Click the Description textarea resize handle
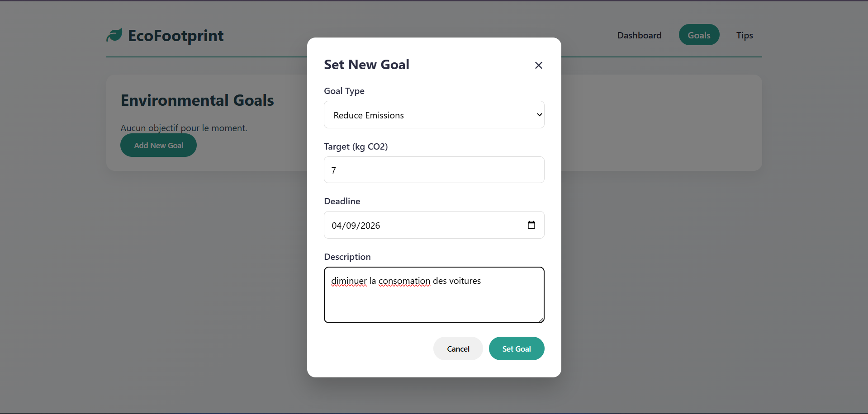The image size is (868, 414). (x=541, y=320)
